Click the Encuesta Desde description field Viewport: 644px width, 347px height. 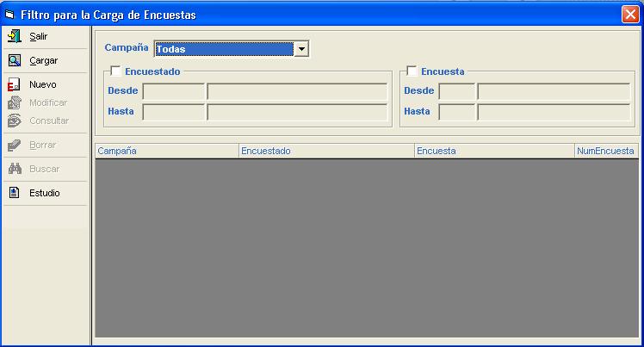pos(554,91)
